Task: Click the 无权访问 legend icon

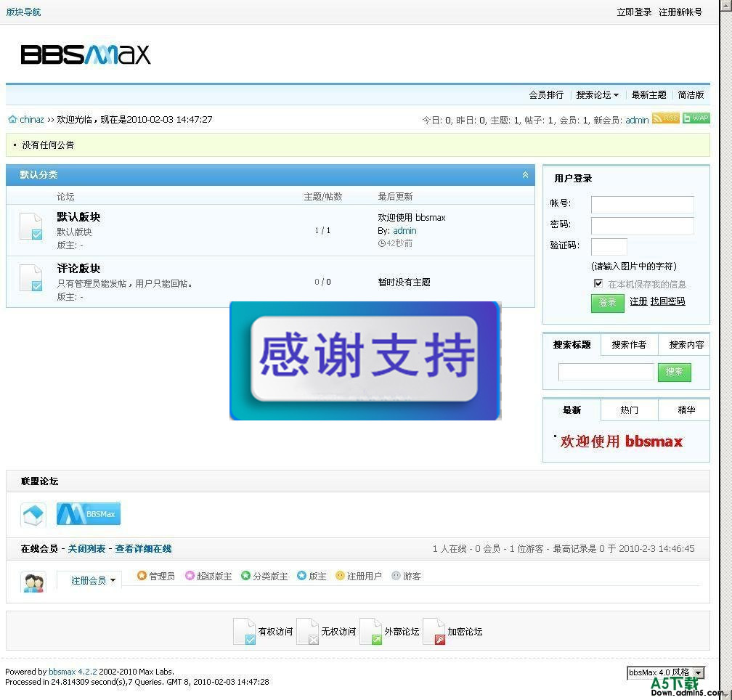Action: (x=307, y=632)
